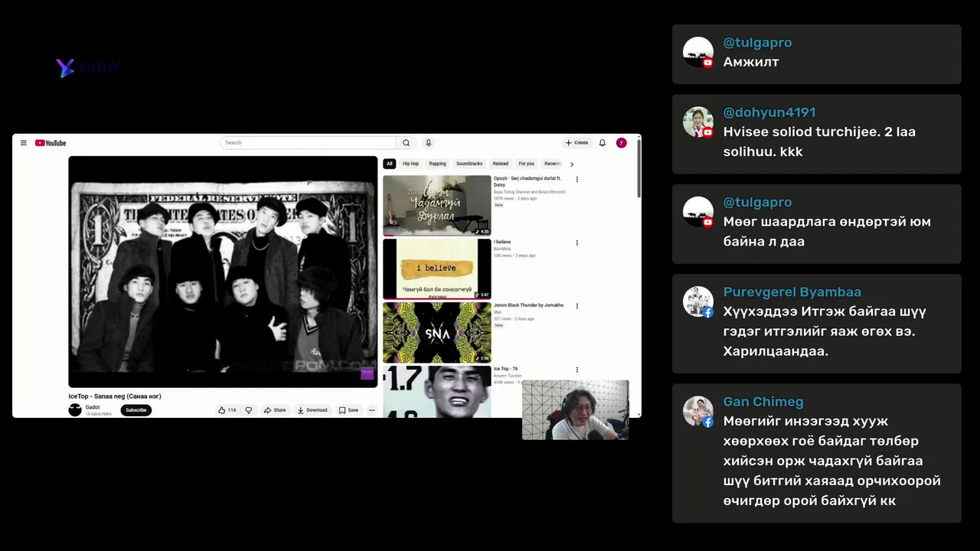Open the SNA Jonon Black Thunder thumbnail

click(437, 333)
